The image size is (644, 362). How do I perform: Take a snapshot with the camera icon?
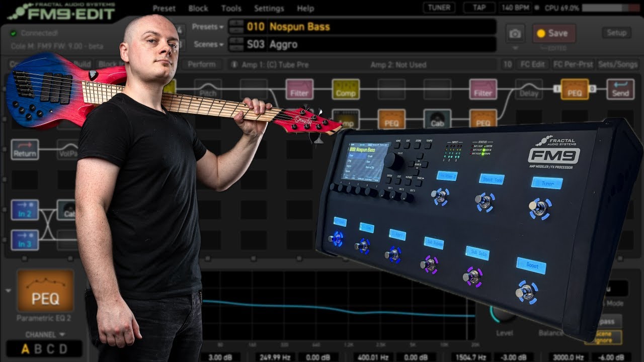(515, 34)
